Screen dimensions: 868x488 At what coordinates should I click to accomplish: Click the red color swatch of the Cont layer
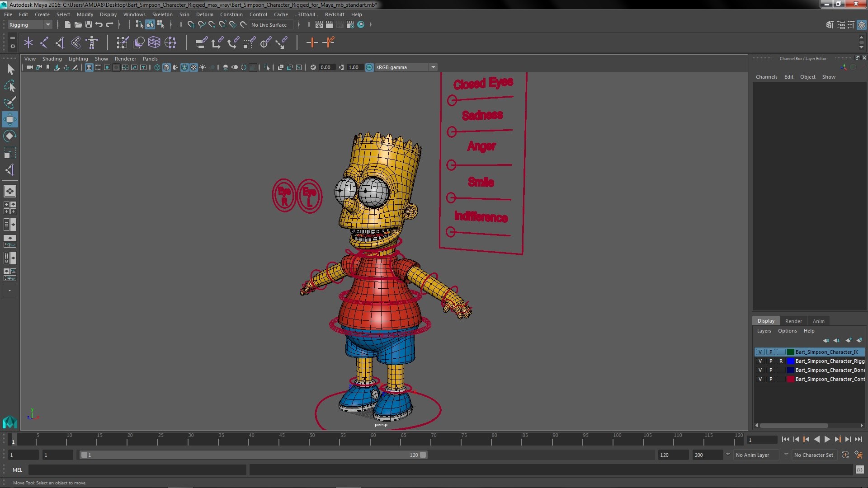click(790, 379)
